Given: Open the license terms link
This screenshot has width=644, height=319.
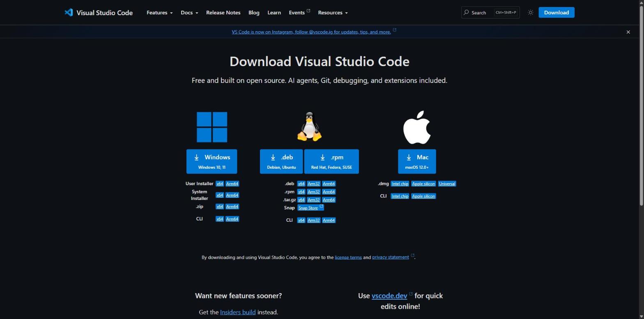Looking at the screenshot, I should point(348,257).
